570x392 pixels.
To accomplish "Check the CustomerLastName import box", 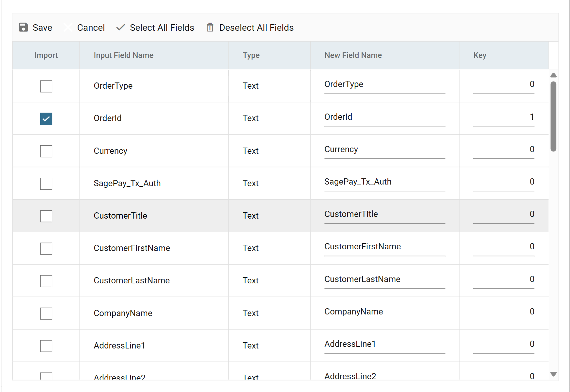I will point(46,281).
